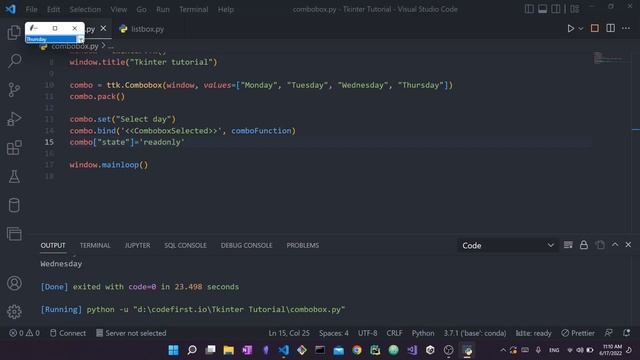Screen dimensions: 640x360
Task: Open the Customize Layout button
Action: coord(575,9)
